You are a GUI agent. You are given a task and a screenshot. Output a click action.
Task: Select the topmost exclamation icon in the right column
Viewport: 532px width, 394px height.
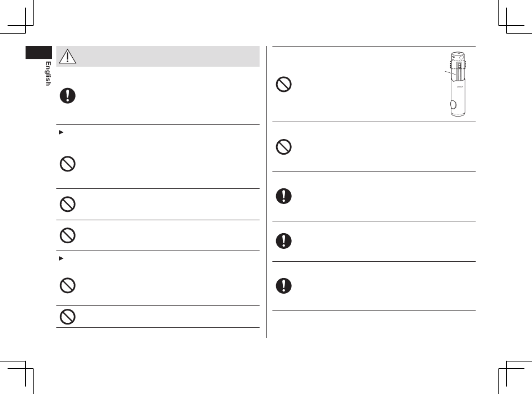284,196
